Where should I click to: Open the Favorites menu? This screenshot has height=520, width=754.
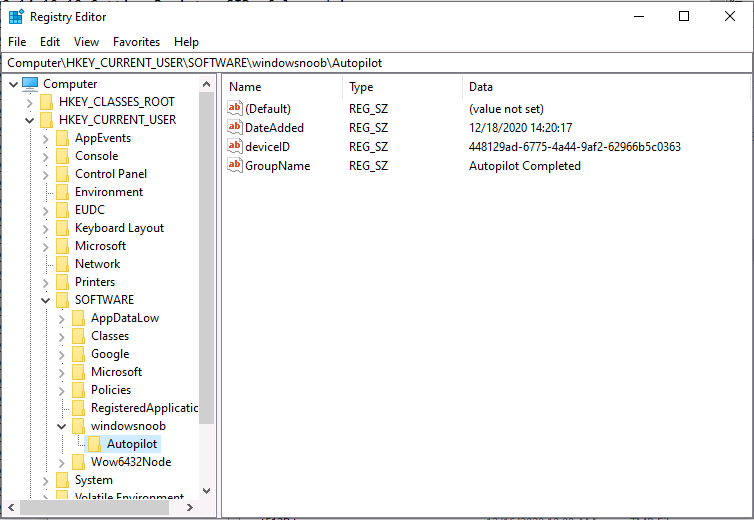pos(137,42)
